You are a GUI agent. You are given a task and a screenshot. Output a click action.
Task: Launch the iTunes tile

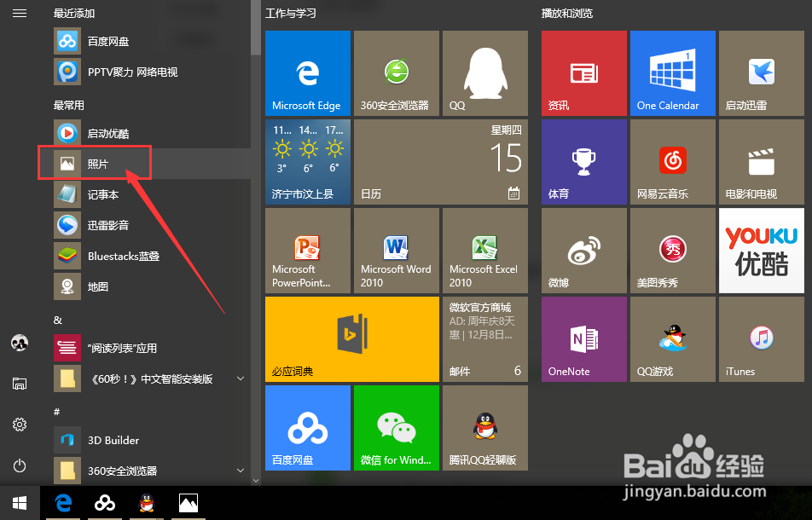(761, 339)
